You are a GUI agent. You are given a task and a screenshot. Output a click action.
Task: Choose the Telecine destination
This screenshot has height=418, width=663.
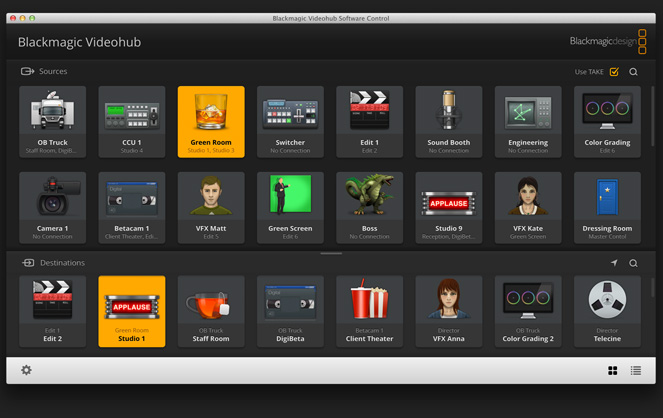[607, 311]
